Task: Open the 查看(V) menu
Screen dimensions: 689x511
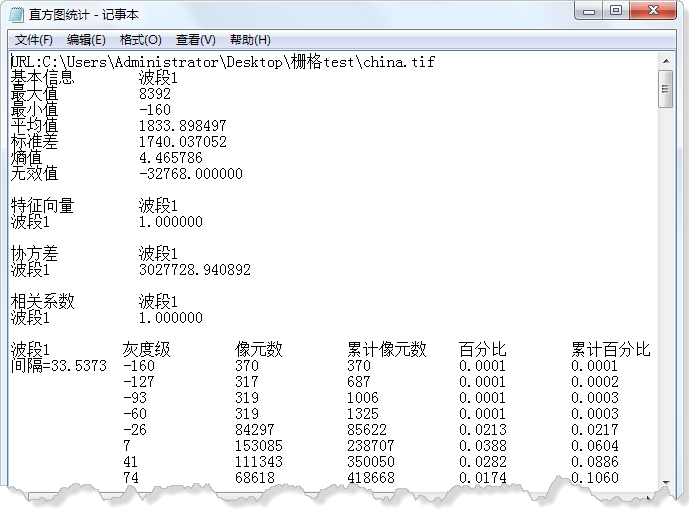Action: point(195,40)
